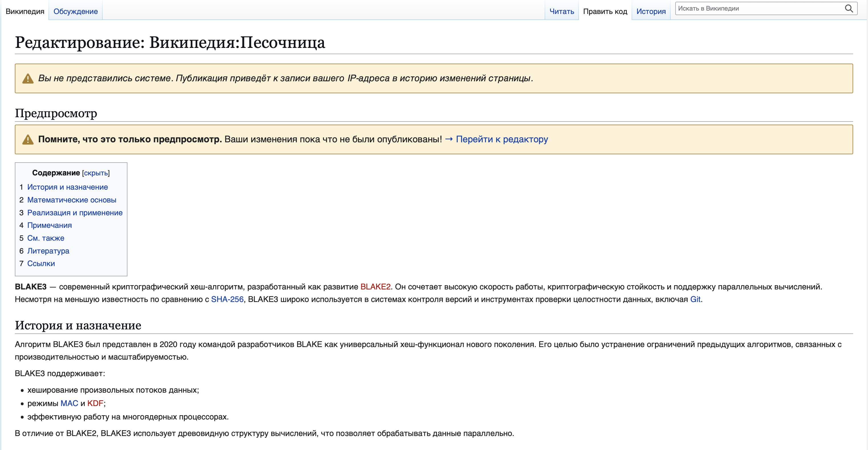Open the Обсуждение tab

pyautogui.click(x=76, y=11)
